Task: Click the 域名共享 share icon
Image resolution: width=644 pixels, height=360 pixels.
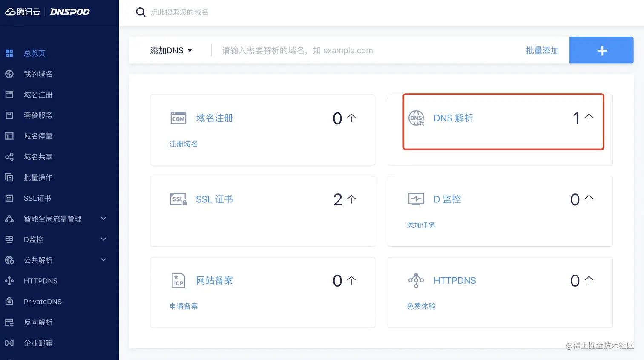Action: pyautogui.click(x=9, y=157)
